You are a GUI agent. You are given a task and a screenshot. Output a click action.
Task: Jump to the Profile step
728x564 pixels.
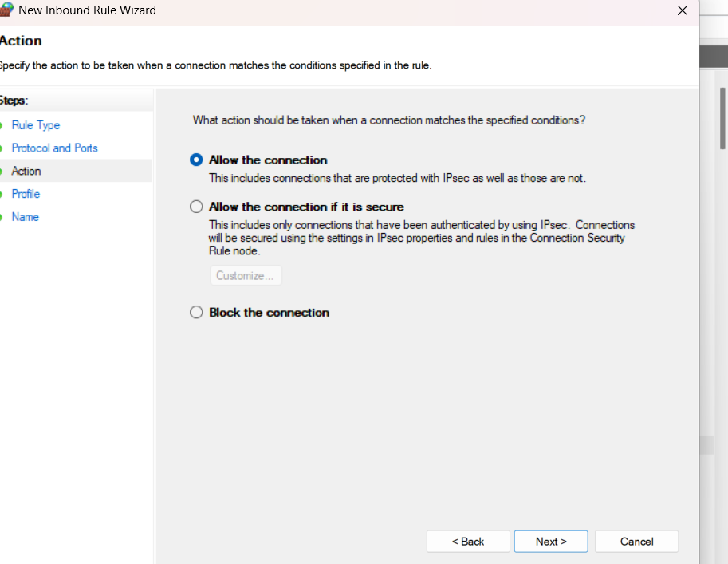point(26,194)
